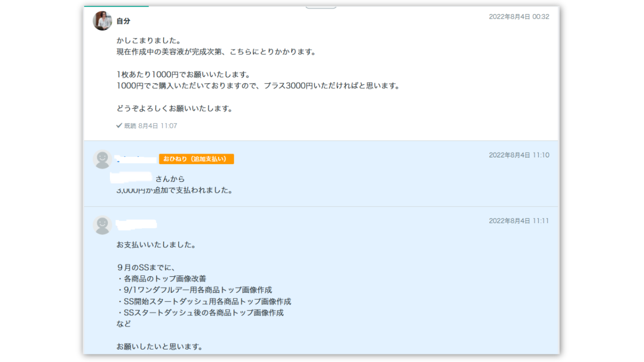The width and height of the screenshot is (644, 362).
Task: Click the かしこまりました。 message line
Action: pos(149,40)
